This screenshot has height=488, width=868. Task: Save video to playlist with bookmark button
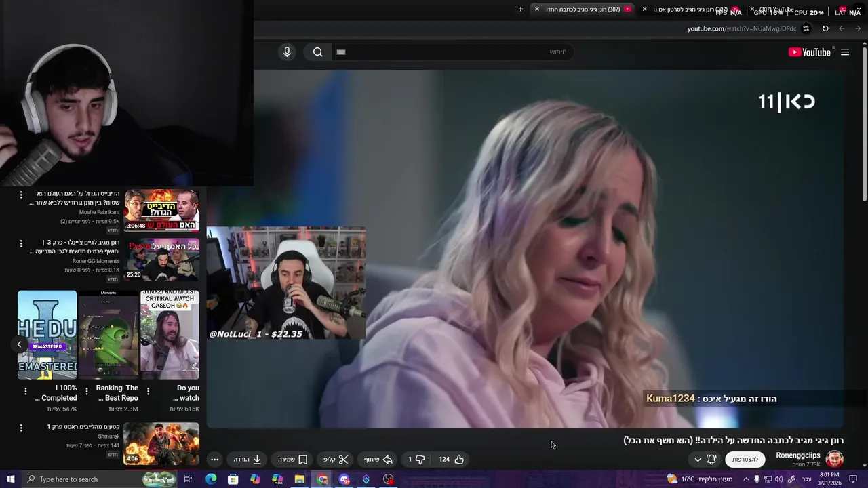point(293,459)
